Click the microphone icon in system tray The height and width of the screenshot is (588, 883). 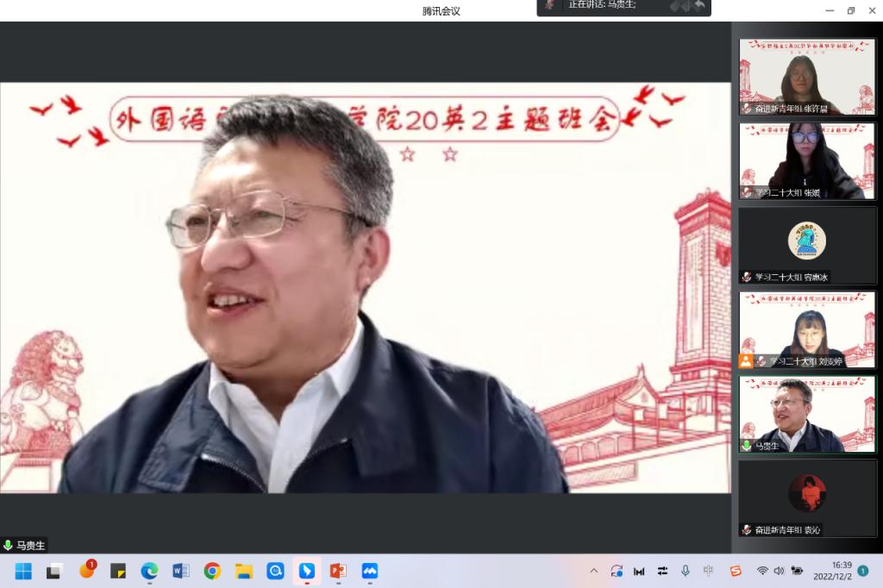coord(686,571)
